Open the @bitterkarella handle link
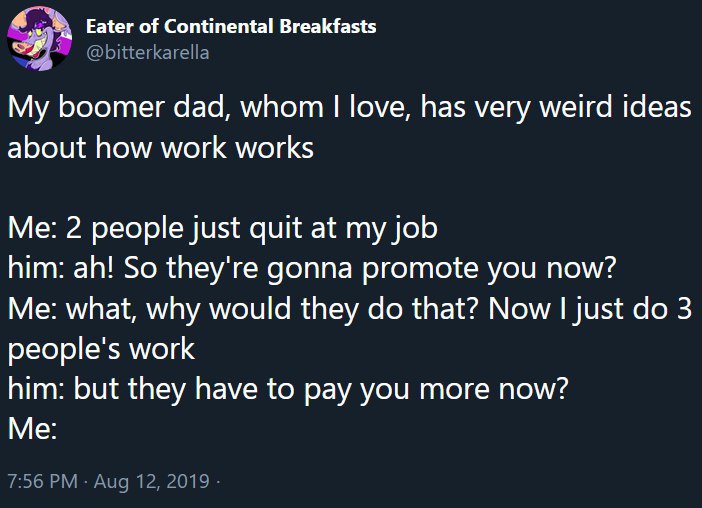 (x=148, y=53)
